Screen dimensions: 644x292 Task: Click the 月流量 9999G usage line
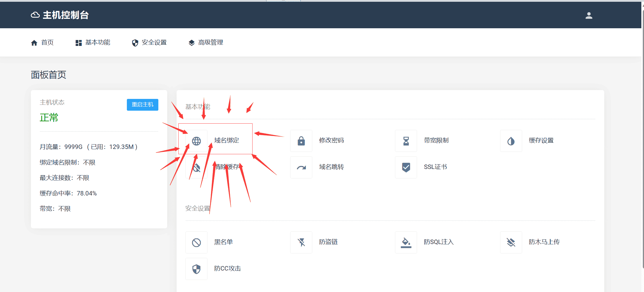89,147
